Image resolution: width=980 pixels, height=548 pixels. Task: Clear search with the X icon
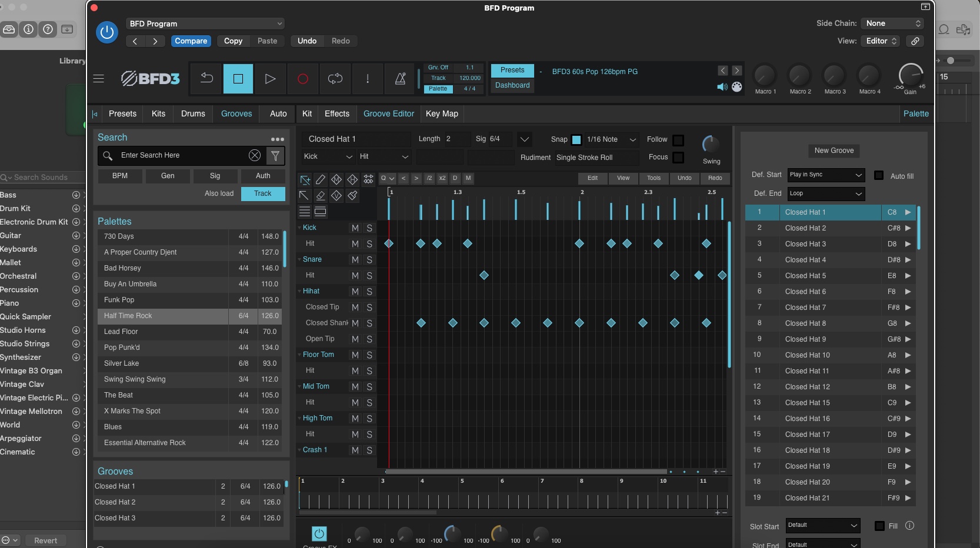(255, 155)
